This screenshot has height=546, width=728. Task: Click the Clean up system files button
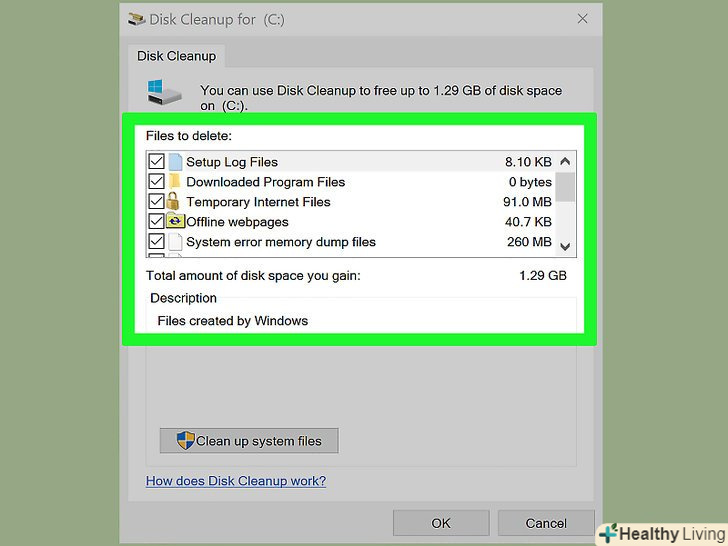(x=249, y=441)
